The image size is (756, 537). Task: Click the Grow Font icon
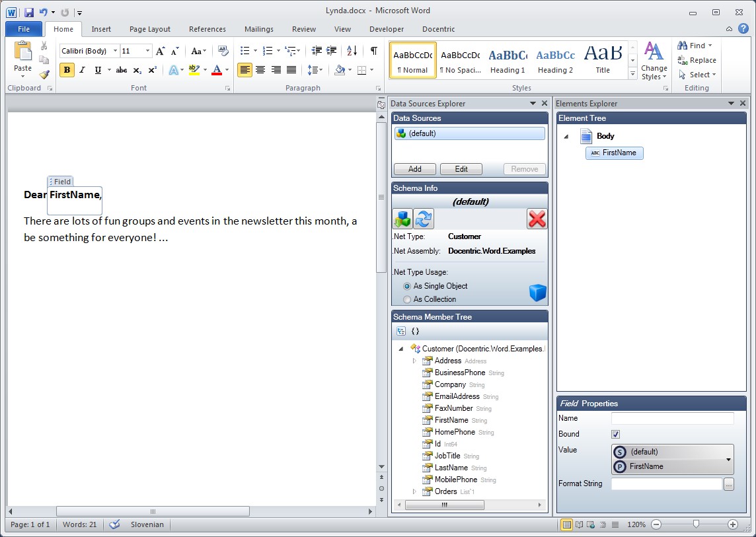click(x=161, y=51)
